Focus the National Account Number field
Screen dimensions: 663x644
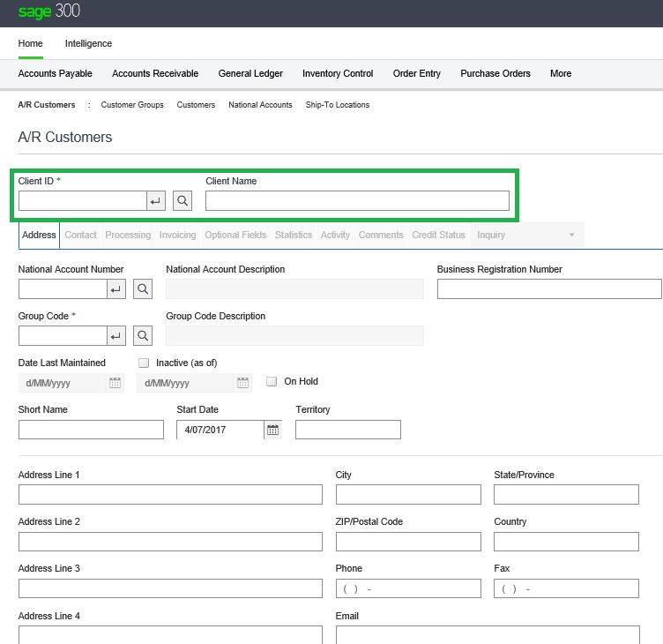[63, 289]
